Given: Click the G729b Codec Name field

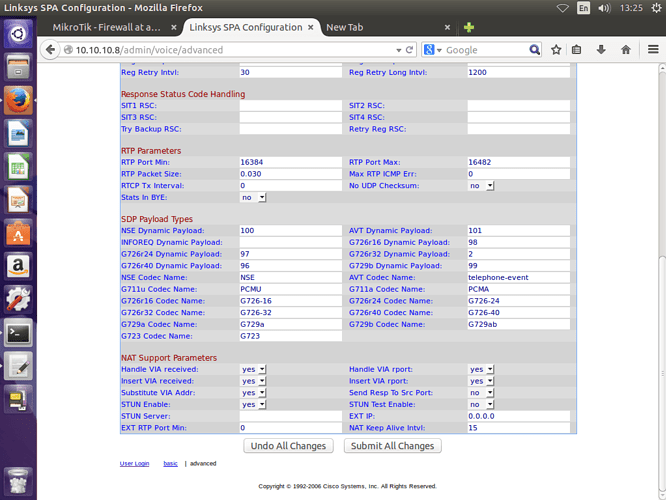Looking at the screenshot, I should 519,325.
